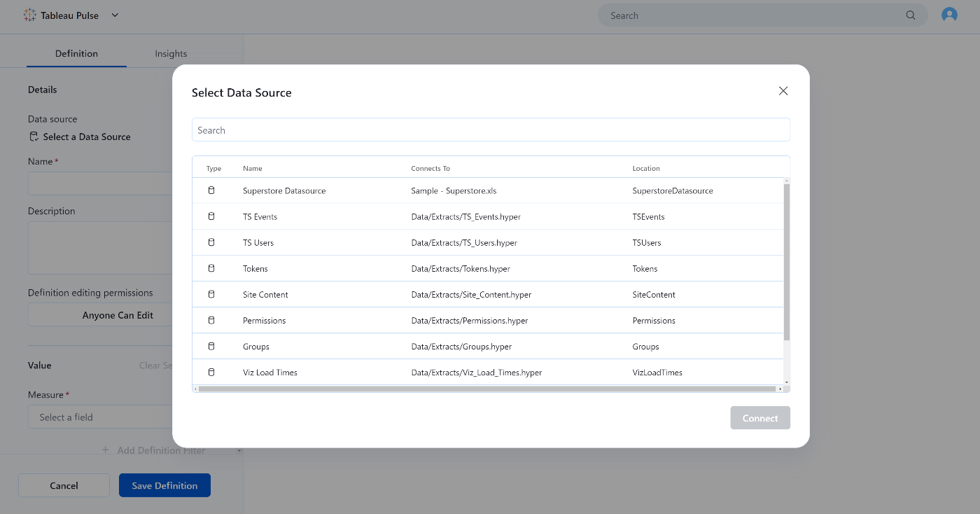Viewport: 980px width, 514px height.
Task: Click 'Data/Extracts/Permissions.hyper' cell
Action: click(470, 320)
